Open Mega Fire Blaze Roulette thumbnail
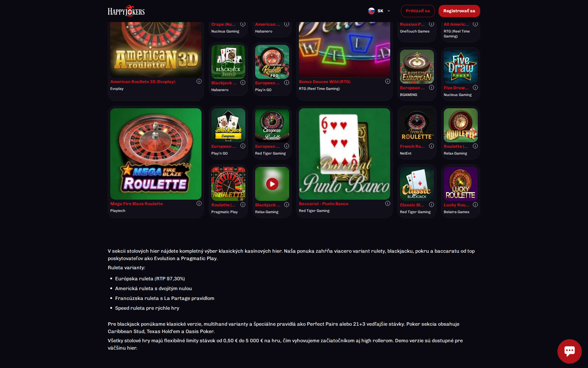This screenshot has height=368, width=588. pos(156,154)
